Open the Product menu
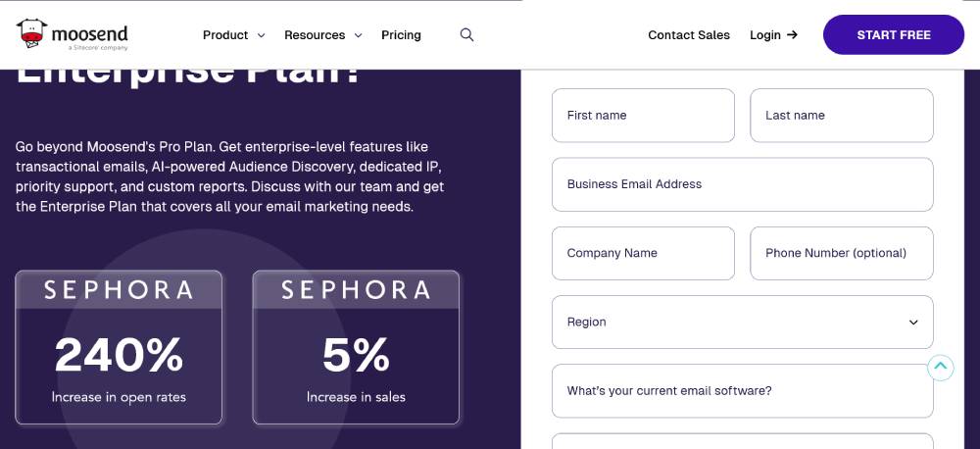 pyautogui.click(x=225, y=35)
